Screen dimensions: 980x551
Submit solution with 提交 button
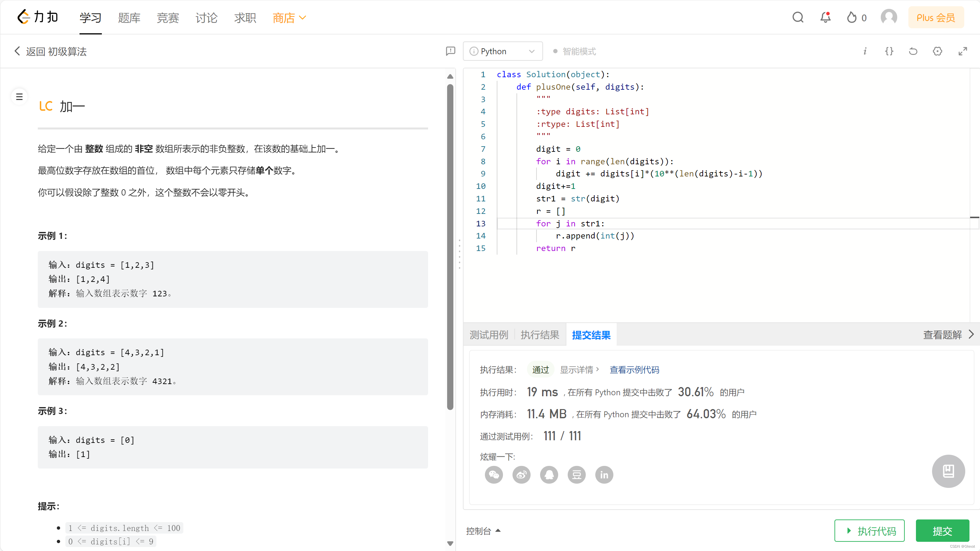coord(942,530)
